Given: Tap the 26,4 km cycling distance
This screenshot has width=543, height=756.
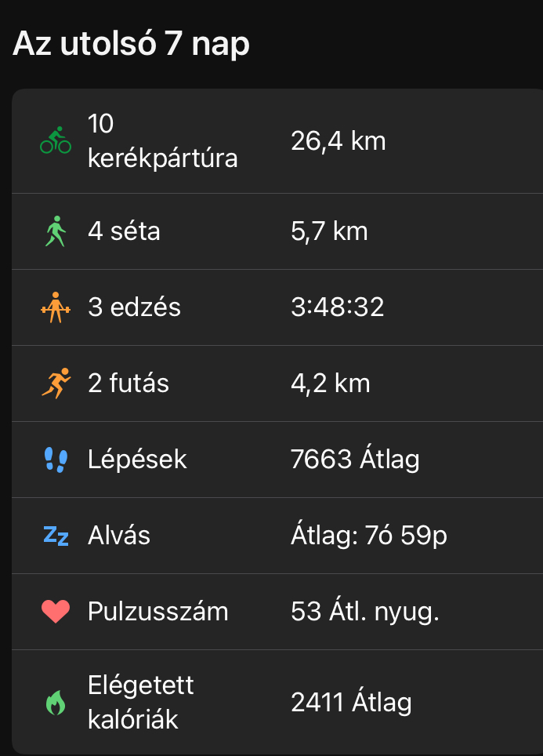Looking at the screenshot, I should [338, 141].
